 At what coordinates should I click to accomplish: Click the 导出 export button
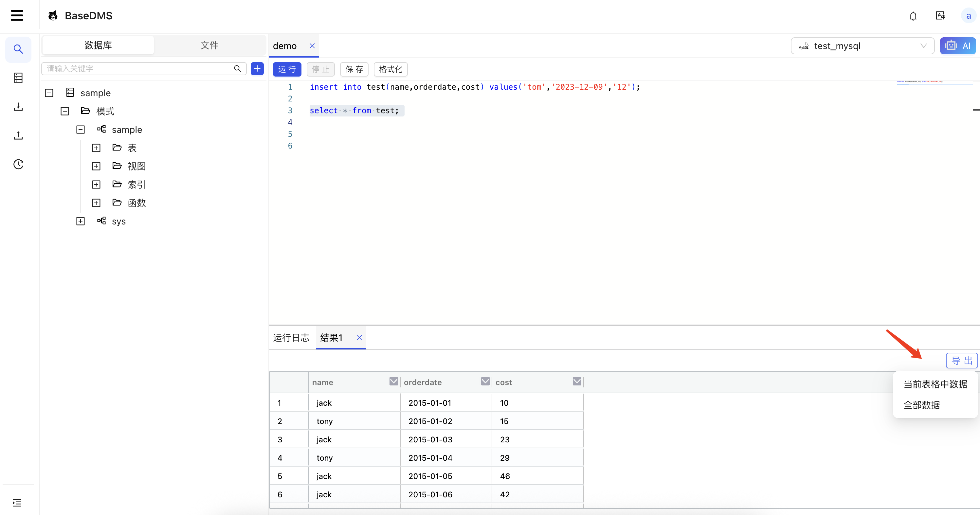pos(962,361)
